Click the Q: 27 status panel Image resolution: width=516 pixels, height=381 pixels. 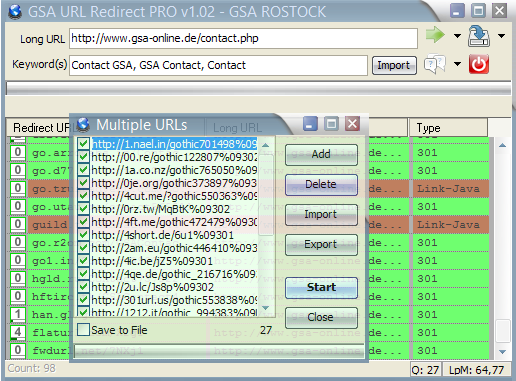[x=425, y=370]
